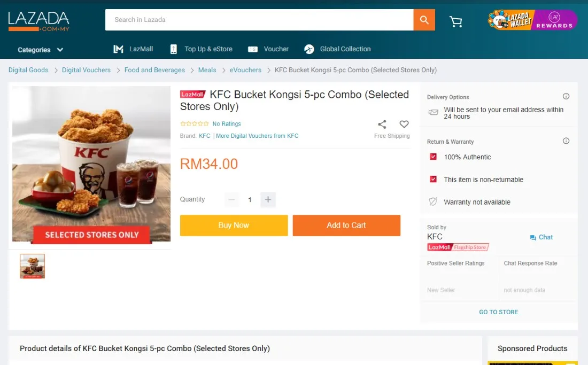The height and width of the screenshot is (365, 588).
Task: Expand the Categories dropdown
Action: pos(41,50)
